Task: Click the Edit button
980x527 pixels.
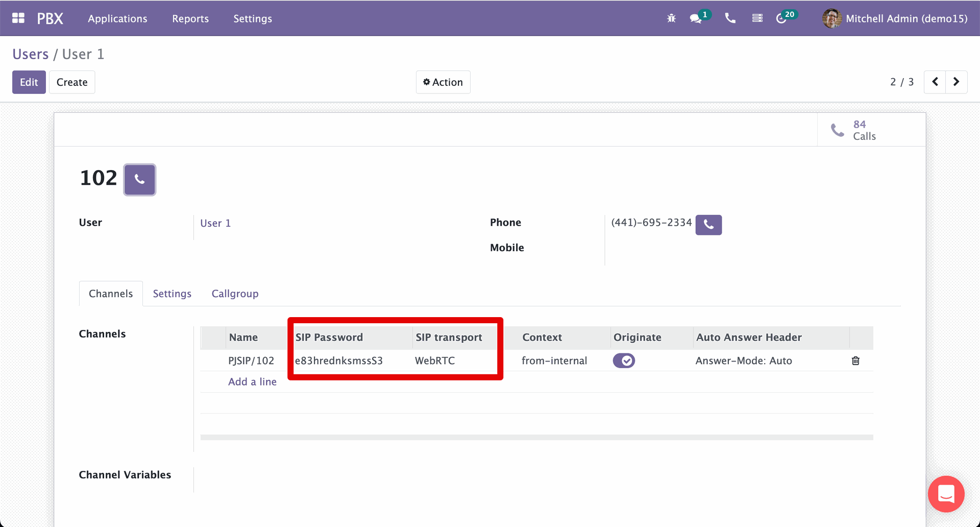Action: click(29, 82)
